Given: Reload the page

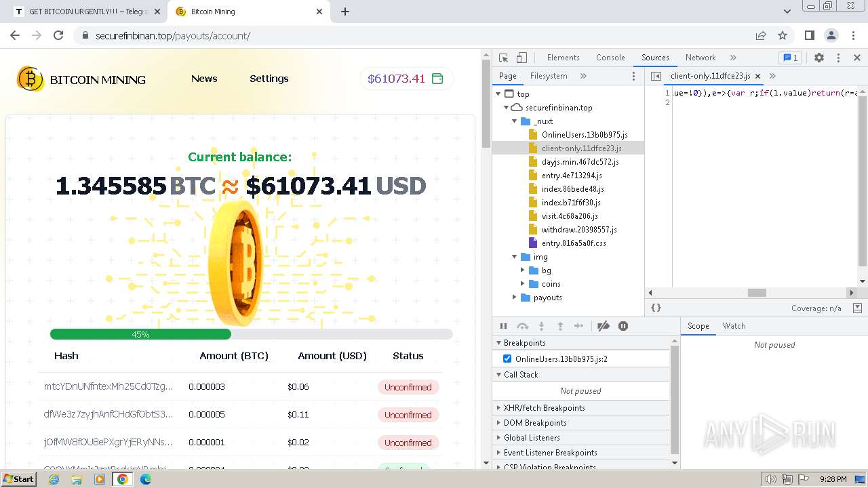Looking at the screenshot, I should coord(58,35).
